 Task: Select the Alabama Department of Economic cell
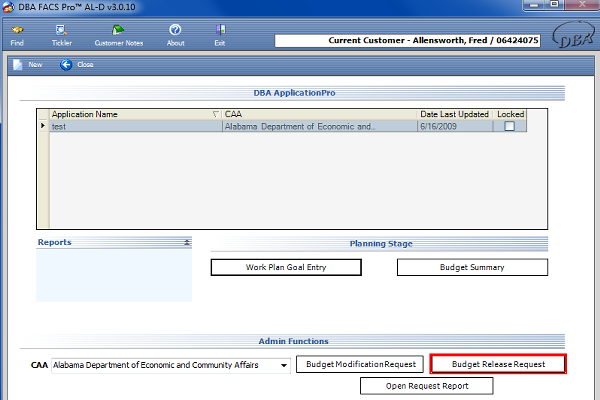click(x=320, y=126)
